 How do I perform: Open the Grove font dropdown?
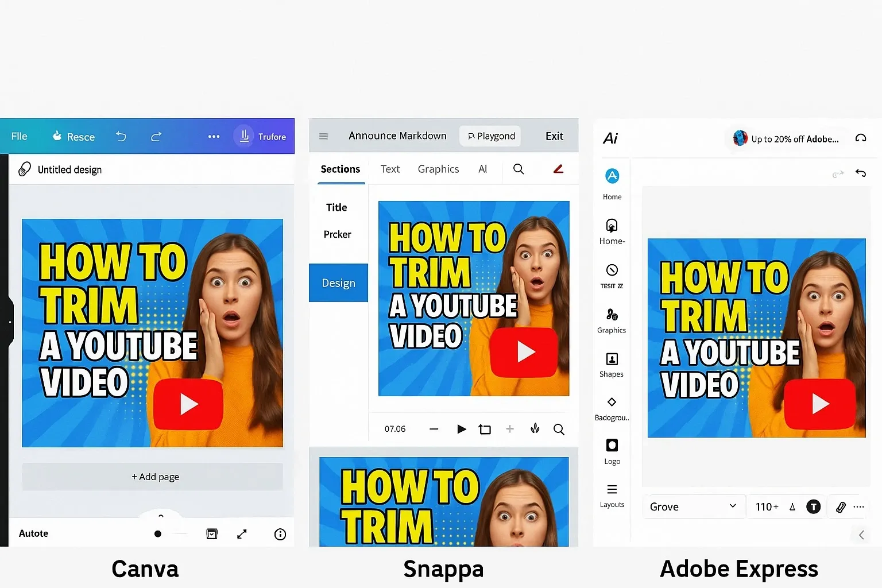694,506
